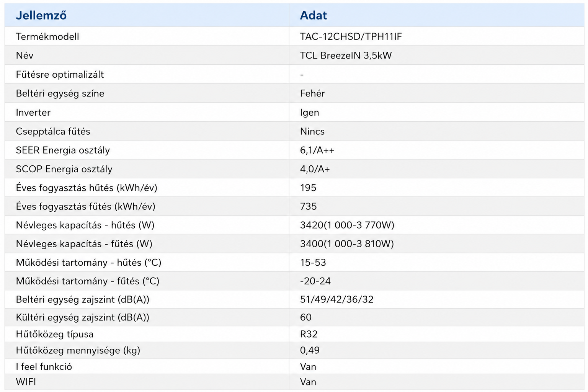Click the annual cooling consumption value '195'
The image size is (588, 392).
308,188
